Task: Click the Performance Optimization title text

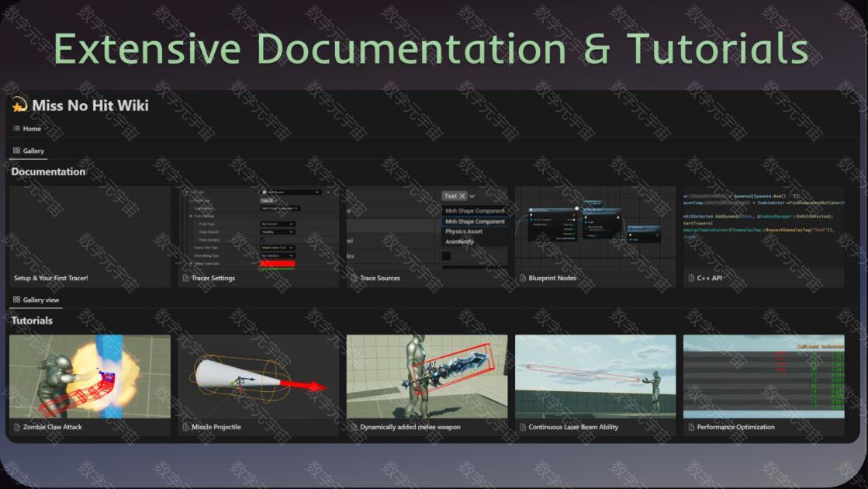Action: (735, 427)
